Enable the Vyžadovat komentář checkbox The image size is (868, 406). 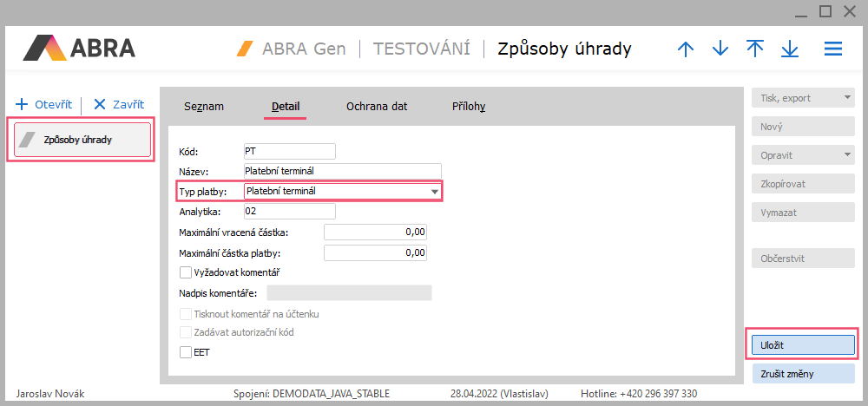pos(186,272)
